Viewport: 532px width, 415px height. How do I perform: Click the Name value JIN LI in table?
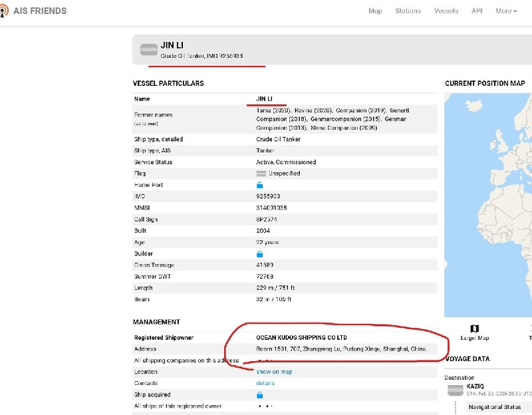(x=264, y=98)
